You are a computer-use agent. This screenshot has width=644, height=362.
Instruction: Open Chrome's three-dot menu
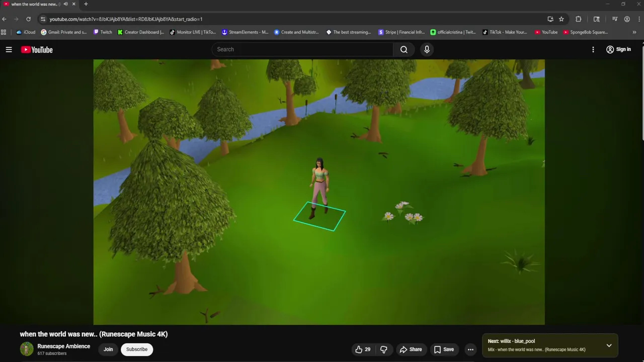tap(638, 19)
